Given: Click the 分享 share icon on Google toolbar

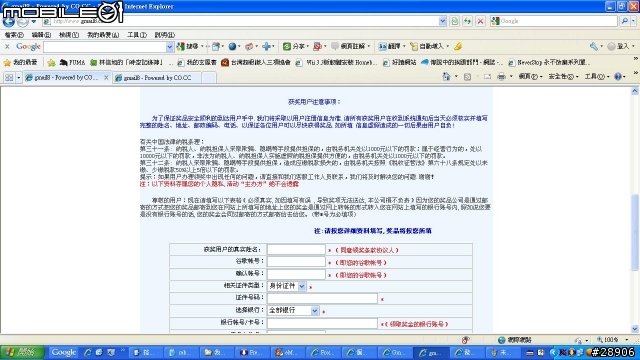Looking at the screenshot, I should (294, 47).
